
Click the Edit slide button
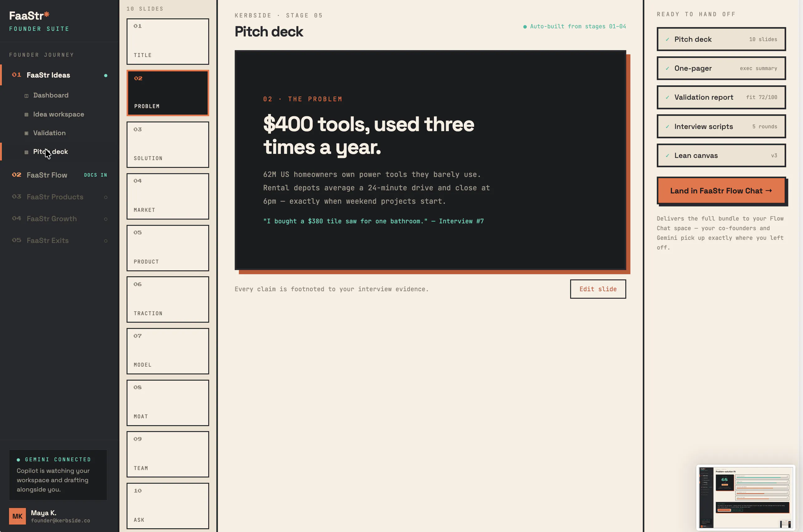(x=598, y=289)
